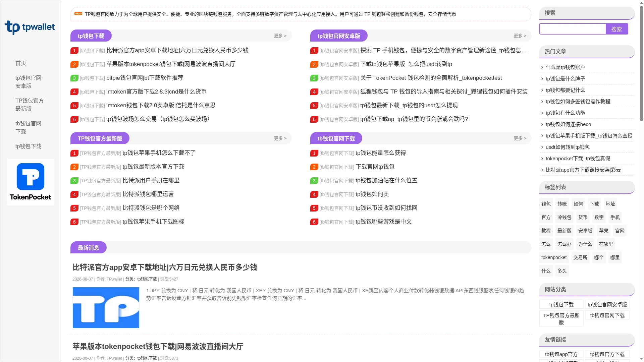Open headline 比特派官方app安卓下载地址 under 最新消息

point(165,267)
